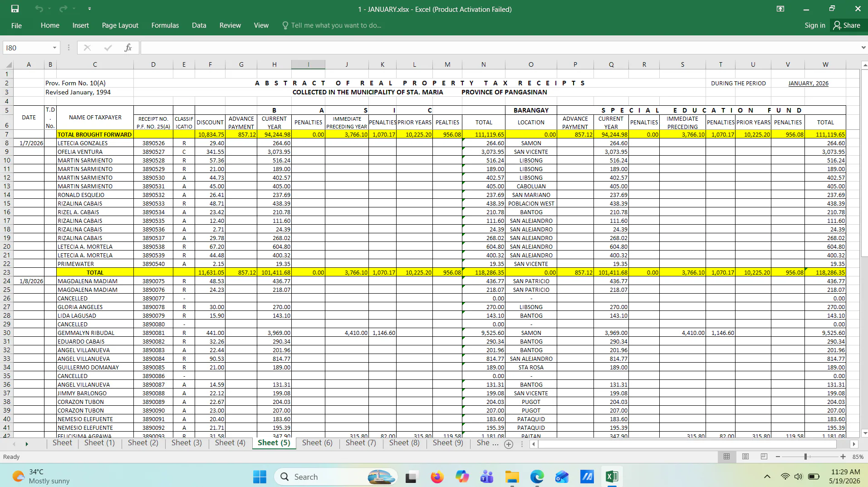Viewport: 868px width, 487px height.
Task: Click the New sheet plus icon
Action: point(509,444)
